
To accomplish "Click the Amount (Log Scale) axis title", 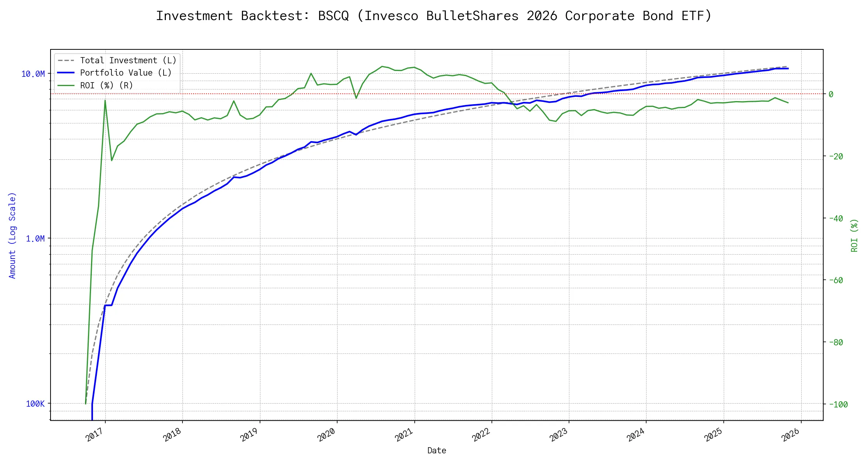I will tap(12, 235).
